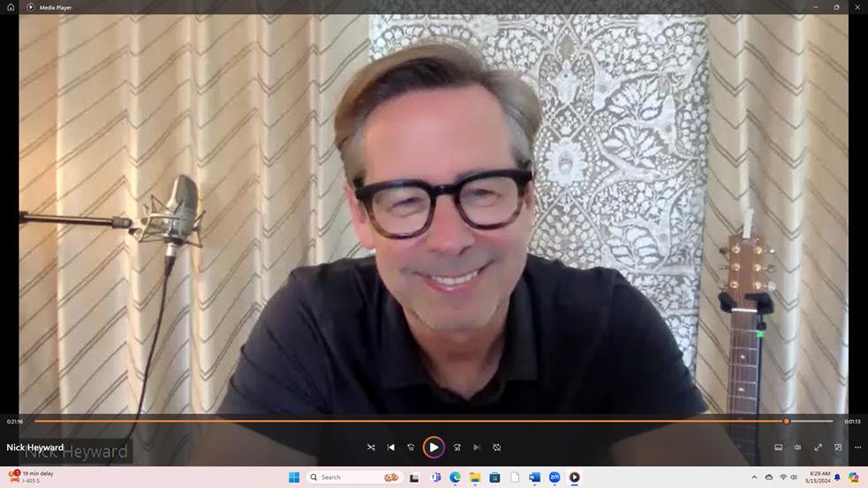Click the Media Player taskbar icon

(x=574, y=477)
